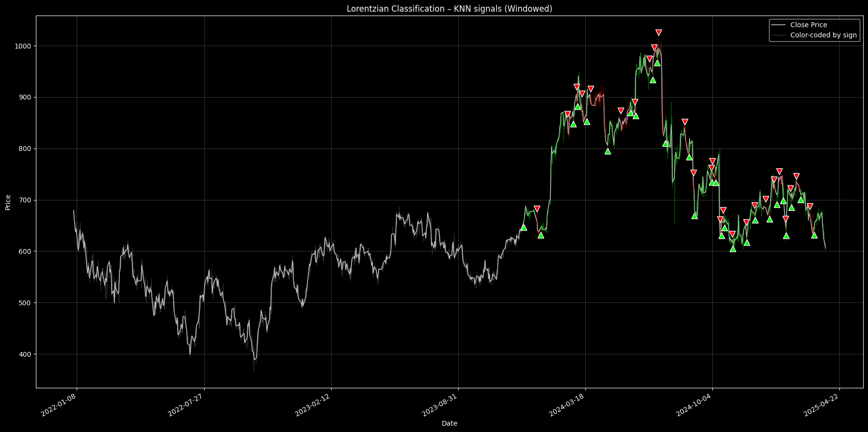868x432 pixels.
Task: Click the 2022-07-27 date tick label
Action: point(186,404)
